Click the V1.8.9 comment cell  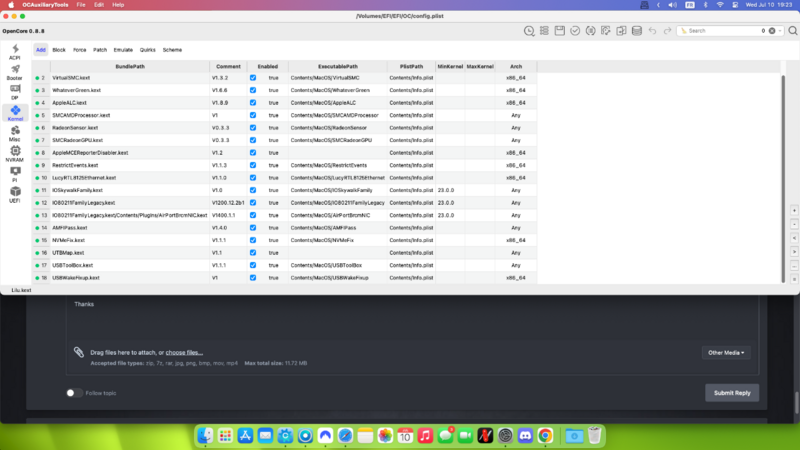[228, 103]
